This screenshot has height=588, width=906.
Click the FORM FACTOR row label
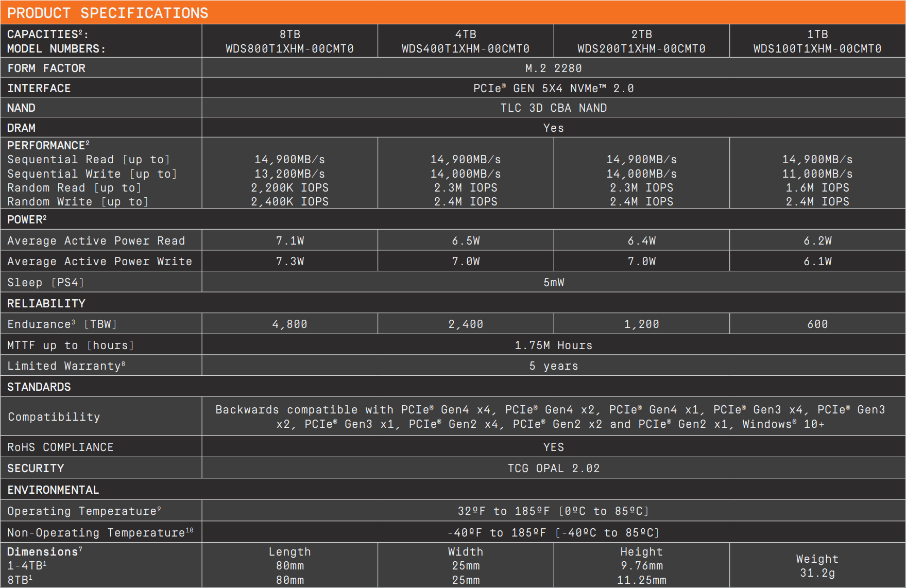tap(46, 68)
